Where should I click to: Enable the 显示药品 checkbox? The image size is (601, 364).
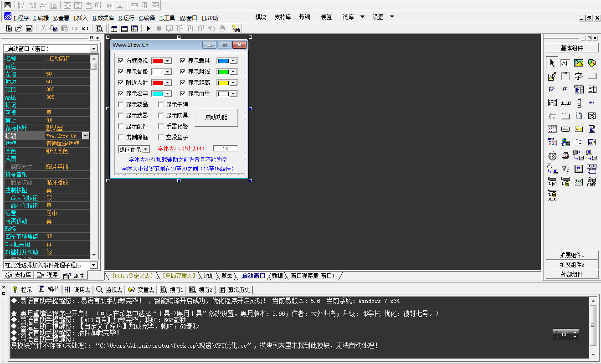(121, 104)
